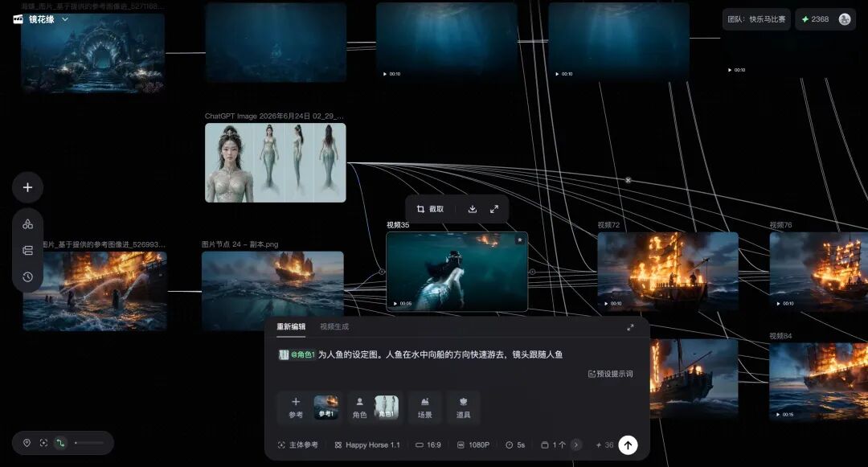Click the star icon on 视频35
The image size is (868, 467).
(x=519, y=240)
